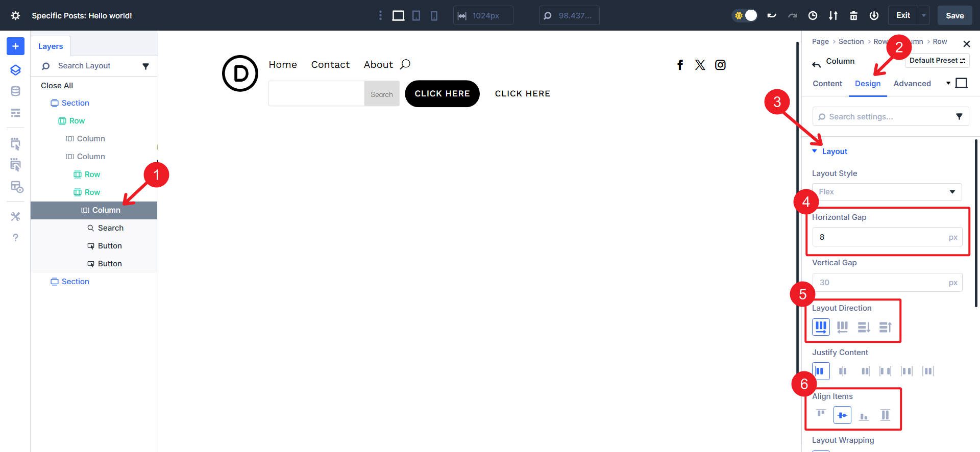Click the Save button
This screenshot has width=980, height=452.
(x=954, y=16)
